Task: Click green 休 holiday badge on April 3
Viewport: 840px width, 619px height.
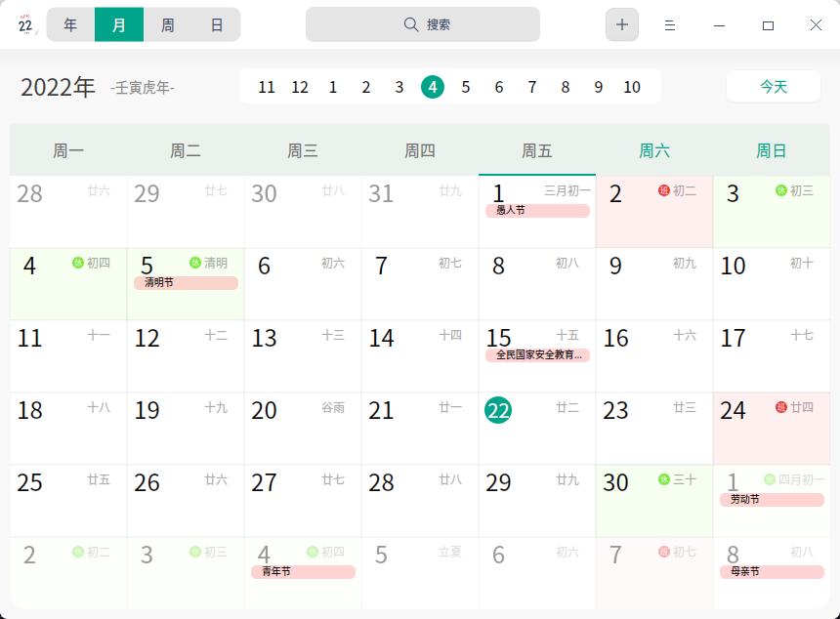Action: (x=781, y=190)
